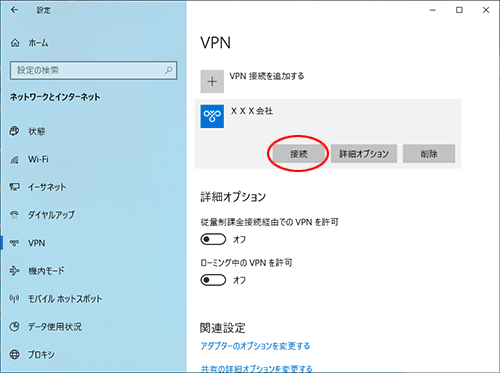Select the blue VPN icon for ＸＸＸ会社
The height and width of the screenshot is (373, 500).
pyautogui.click(x=212, y=116)
